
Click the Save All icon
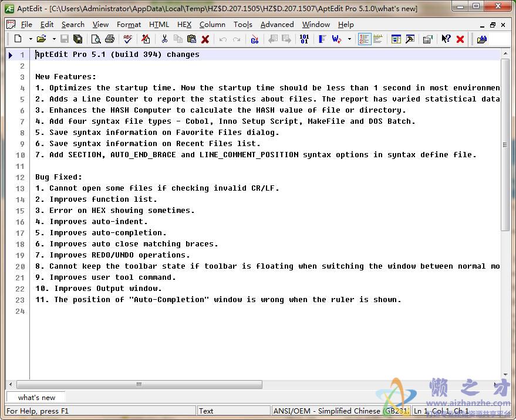tap(77, 39)
